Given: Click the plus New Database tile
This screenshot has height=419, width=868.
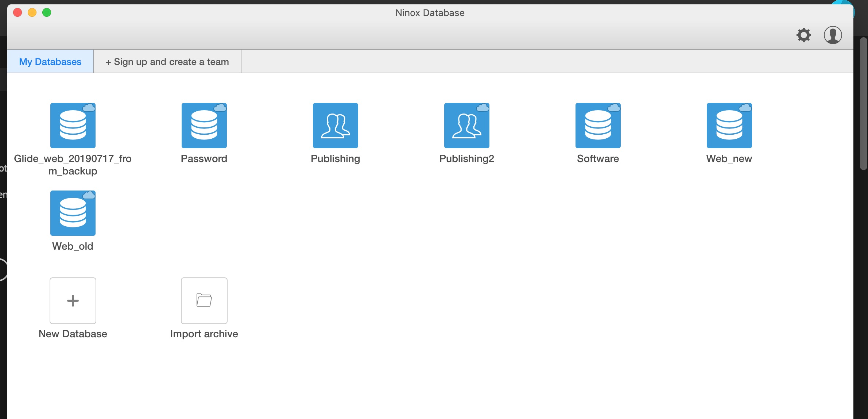Looking at the screenshot, I should coord(73,301).
